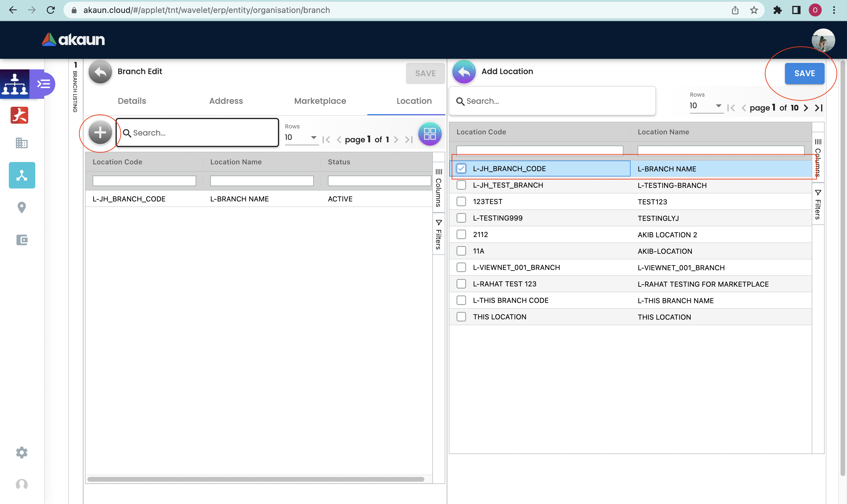This screenshot has width=847, height=504.
Task: Check the 123TEST location checkbox
Action: (x=461, y=201)
